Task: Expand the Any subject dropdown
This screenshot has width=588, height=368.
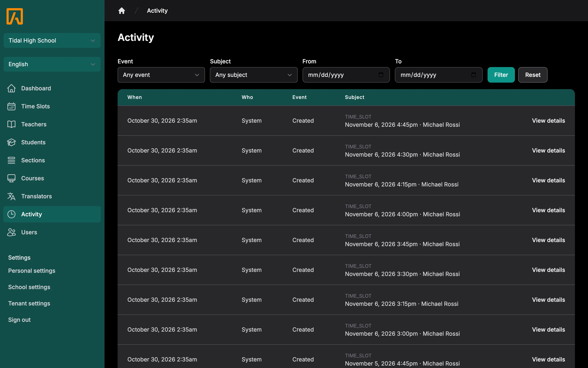Action: (x=254, y=75)
